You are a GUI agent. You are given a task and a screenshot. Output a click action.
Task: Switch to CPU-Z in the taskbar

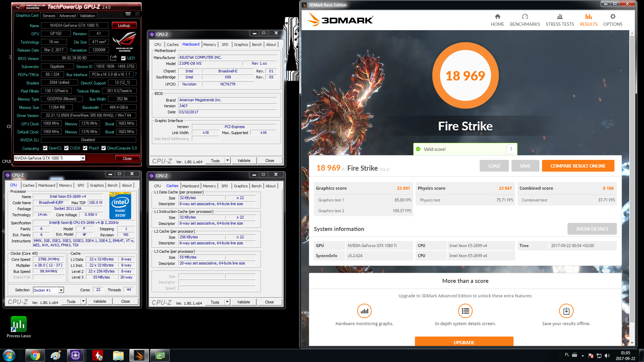click(x=75, y=355)
